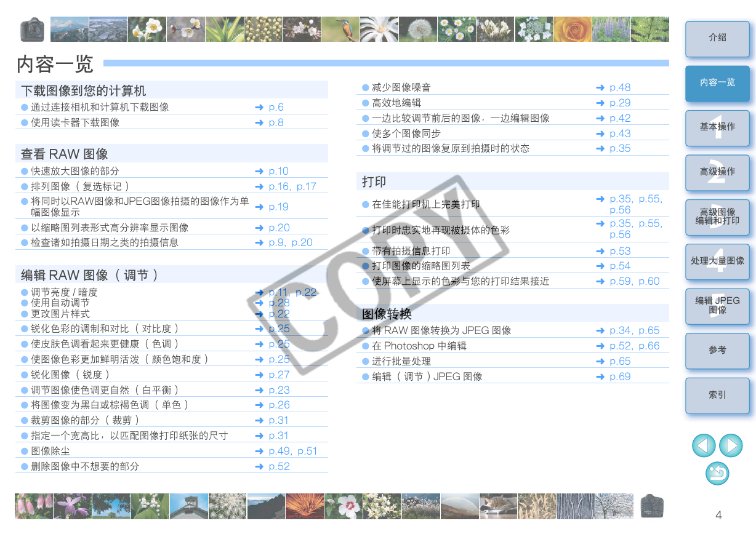Viewport: 756px width, 534px height.
Task: Open p.53 link for 带有拍摄信息打印
Action: 620,251
